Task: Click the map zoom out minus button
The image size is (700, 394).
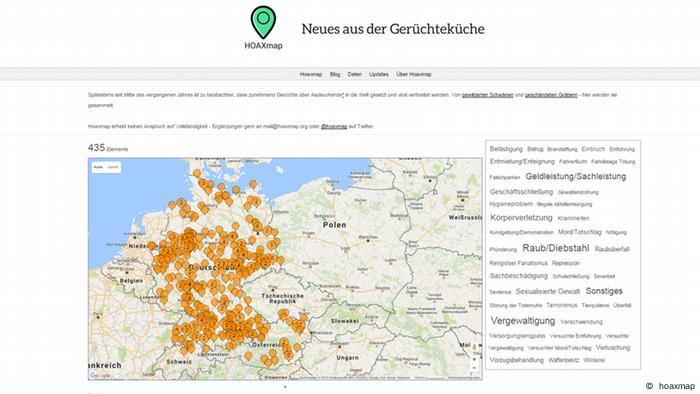Action: pos(474,368)
